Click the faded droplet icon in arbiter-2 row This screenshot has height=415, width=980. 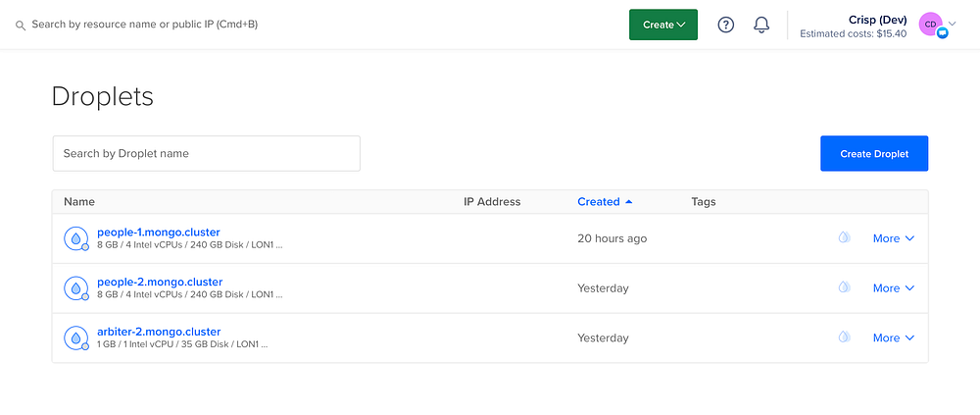pyautogui.click(x=843, y=337)
